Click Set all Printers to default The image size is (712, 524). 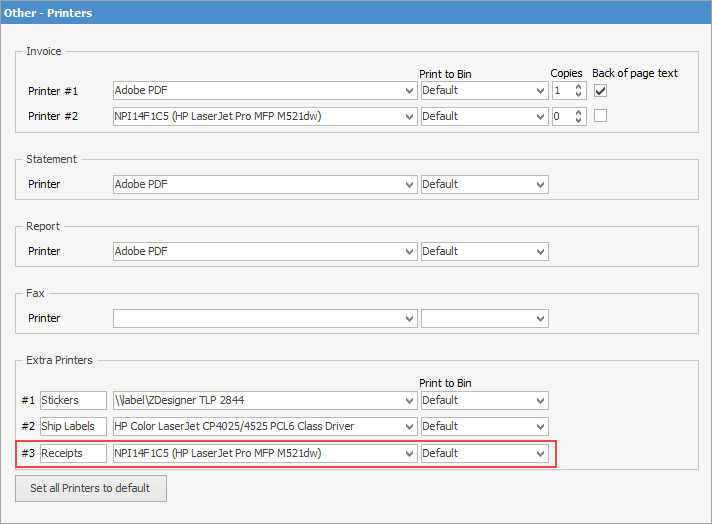click(x=91, y=488)
